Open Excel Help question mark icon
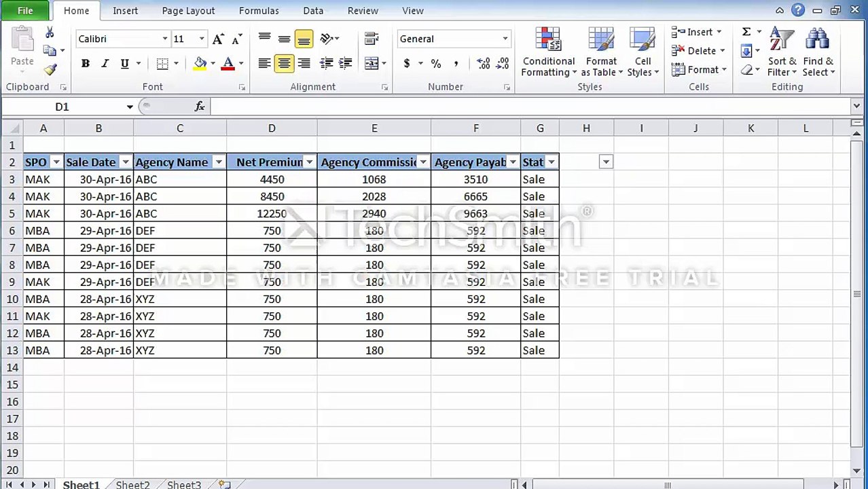This screenshot has width=868, height=489. click(x=798, y=10)
